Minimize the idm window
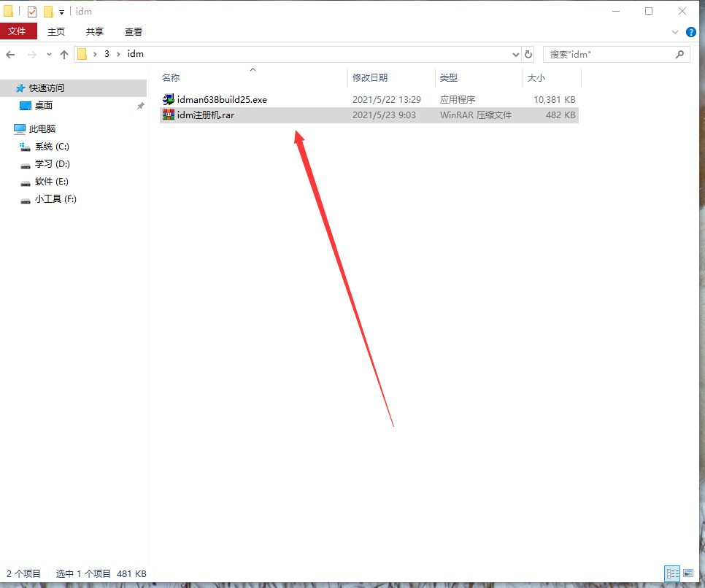 tap(616, 11)
